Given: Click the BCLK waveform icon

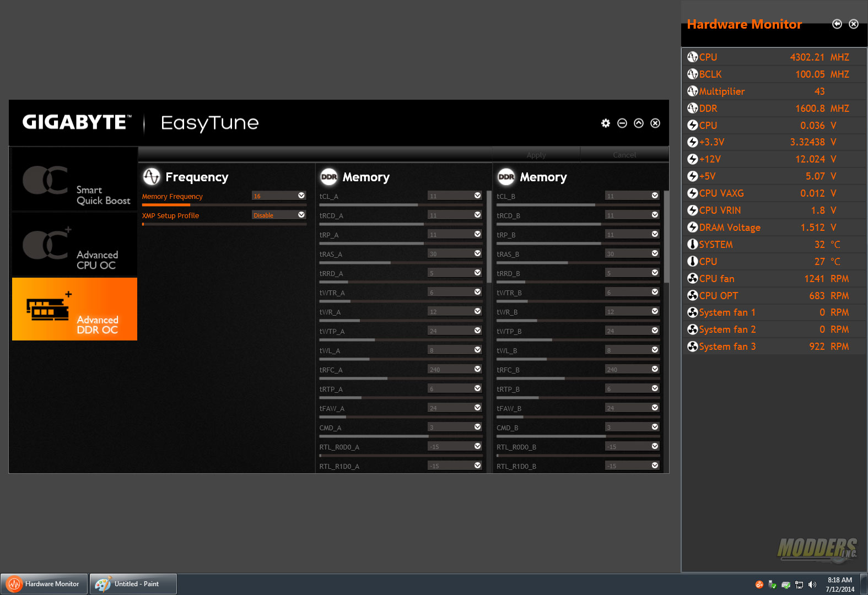Looking at the screenshot, I should [x=693, y=74].
